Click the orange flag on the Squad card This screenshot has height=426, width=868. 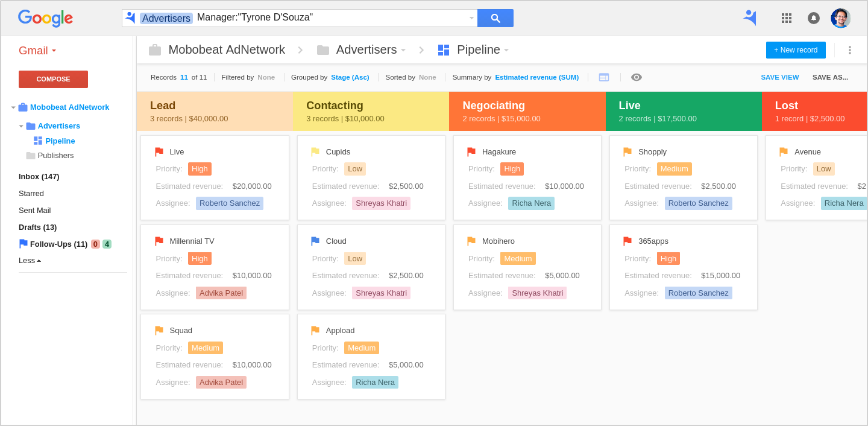[159, 331]
